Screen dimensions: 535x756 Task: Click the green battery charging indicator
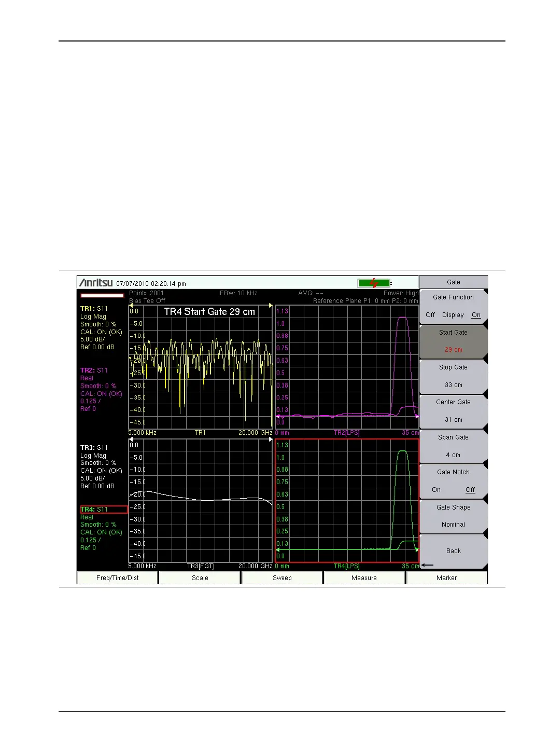(x=373, y=283)
